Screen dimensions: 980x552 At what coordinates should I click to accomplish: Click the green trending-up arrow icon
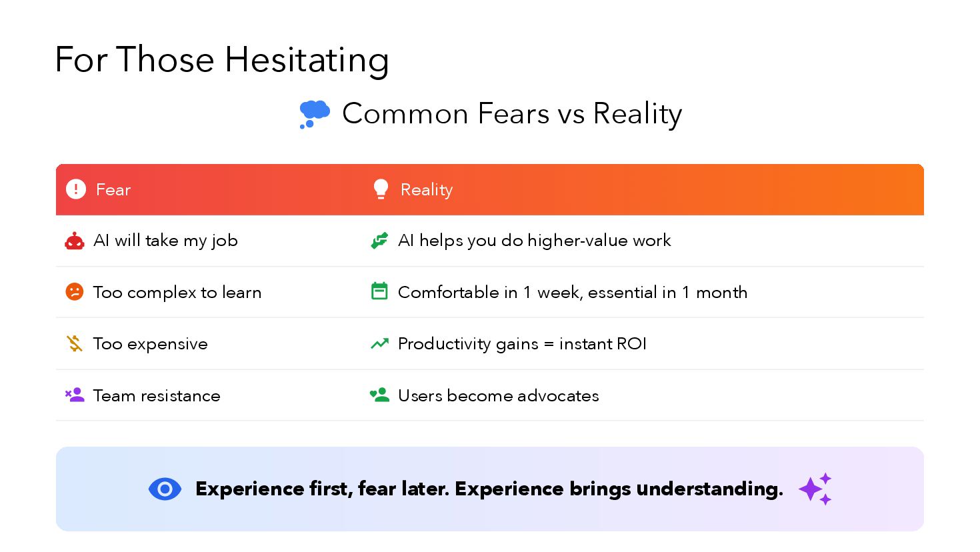point(379,344)
